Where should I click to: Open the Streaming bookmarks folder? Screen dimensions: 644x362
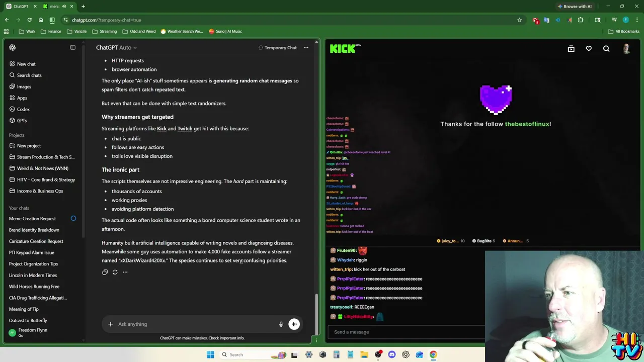tap(104, 31)
